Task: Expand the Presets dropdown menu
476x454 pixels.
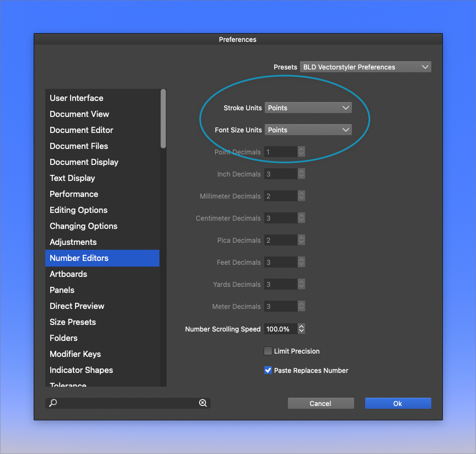Action: pyautogui.click(x=365, y=67)
